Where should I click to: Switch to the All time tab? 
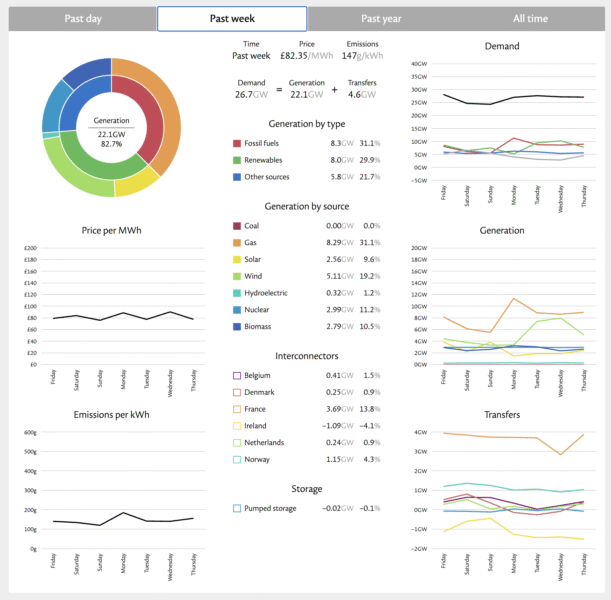pyautogui.click(x=531, y=18)
